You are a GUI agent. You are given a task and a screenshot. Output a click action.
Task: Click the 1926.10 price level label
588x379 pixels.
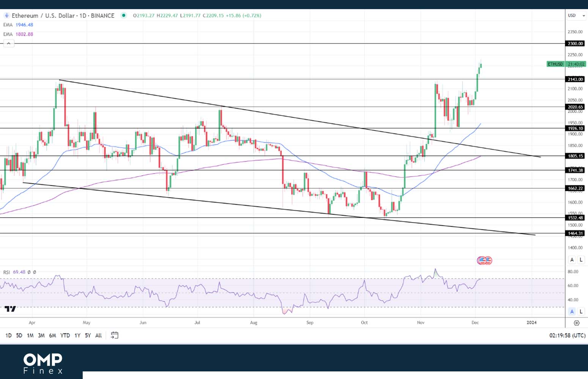point(575,128)
